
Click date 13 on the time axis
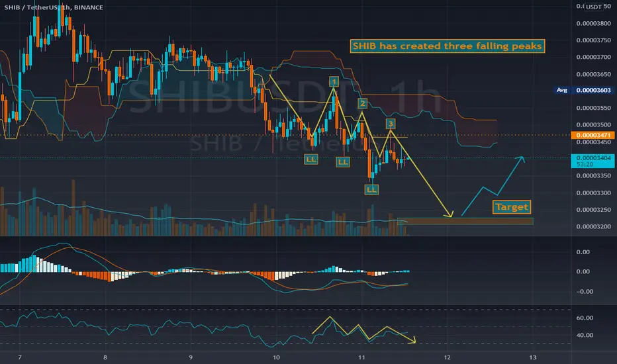[x=532, y=357]
